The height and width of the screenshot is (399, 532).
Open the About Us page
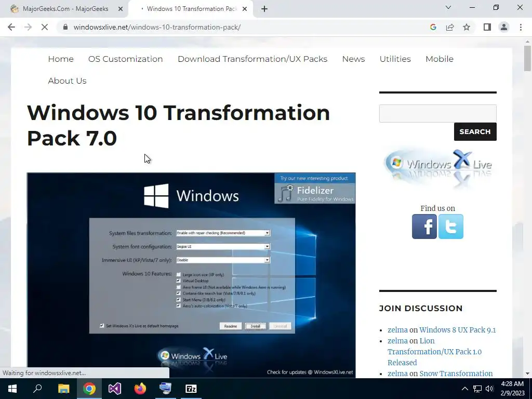pos(67,81)
